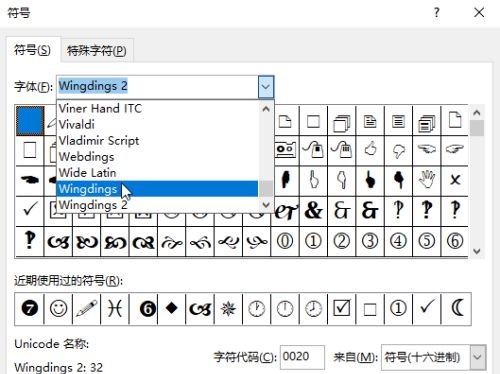
Task: Select the blue highlighted blank symbol cell
Action: pyautogui.click(x=30, y=121)
